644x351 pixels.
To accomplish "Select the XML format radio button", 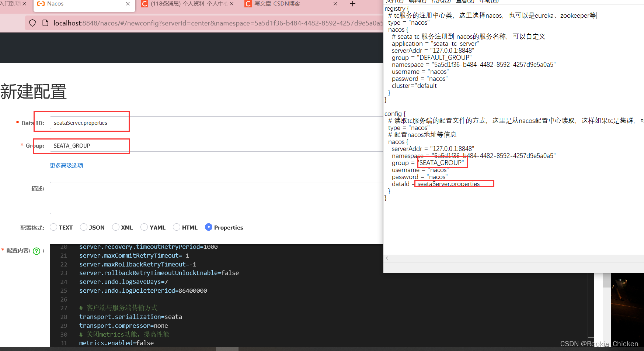I will point(116,227).
